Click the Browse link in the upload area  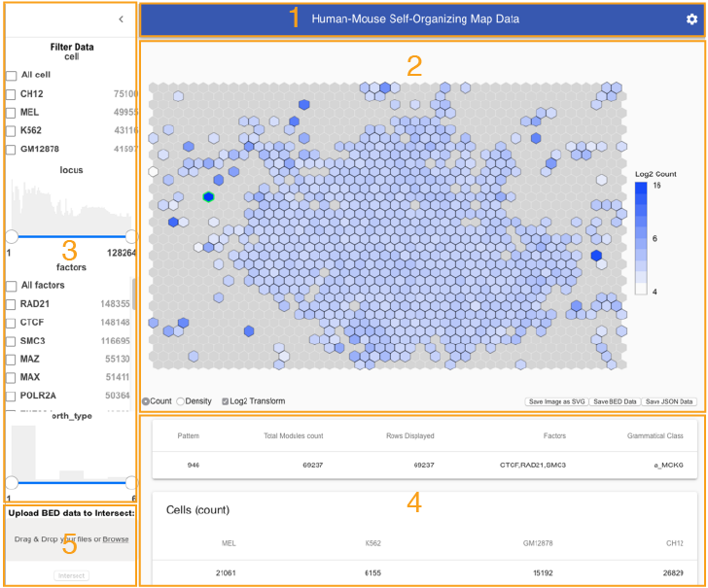tap(116, 539)
